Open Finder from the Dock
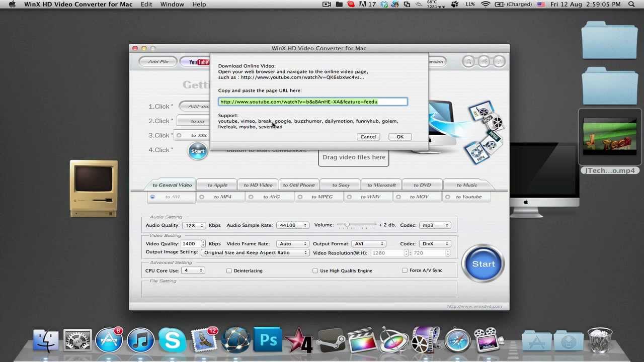 point(46,341)
